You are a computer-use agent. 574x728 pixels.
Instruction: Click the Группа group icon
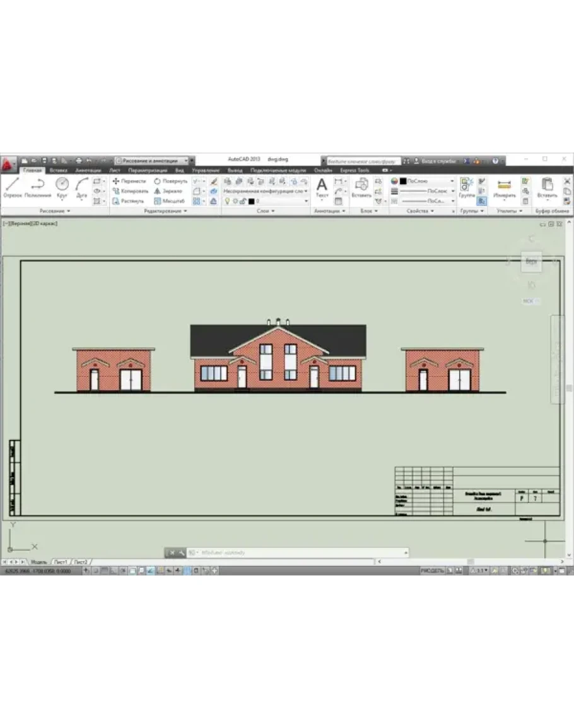[467, 187]
